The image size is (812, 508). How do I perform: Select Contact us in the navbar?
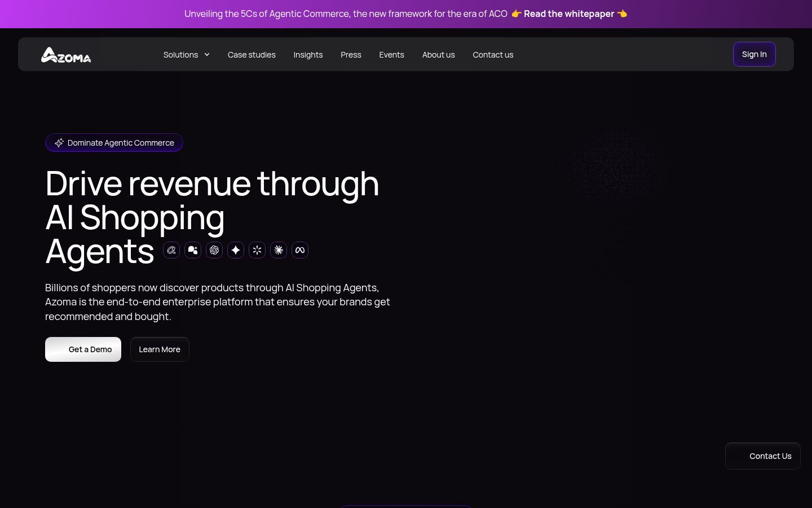pos(493,55)
